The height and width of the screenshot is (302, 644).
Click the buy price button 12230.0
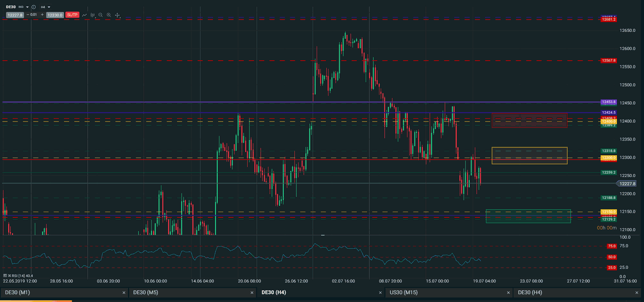point(55,15)
